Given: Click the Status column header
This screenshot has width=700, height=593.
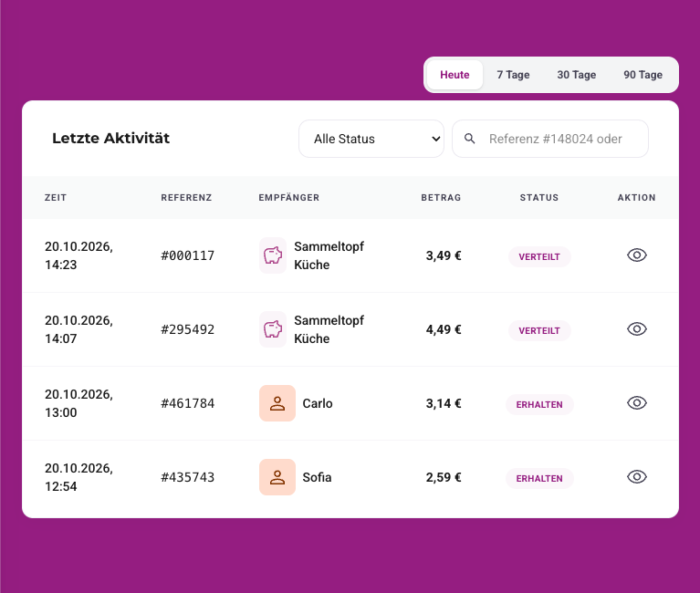Looking at the screenshot, I should point(538,198).
